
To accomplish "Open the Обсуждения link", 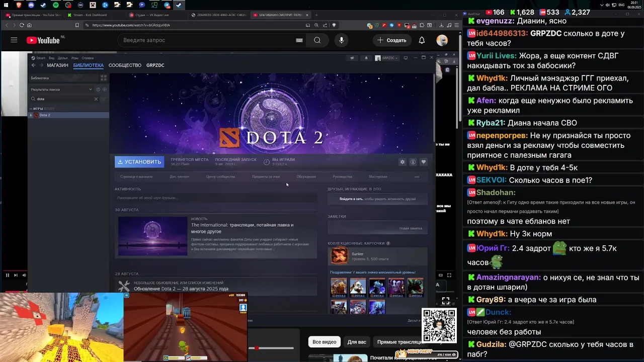I will pos(306,176).
